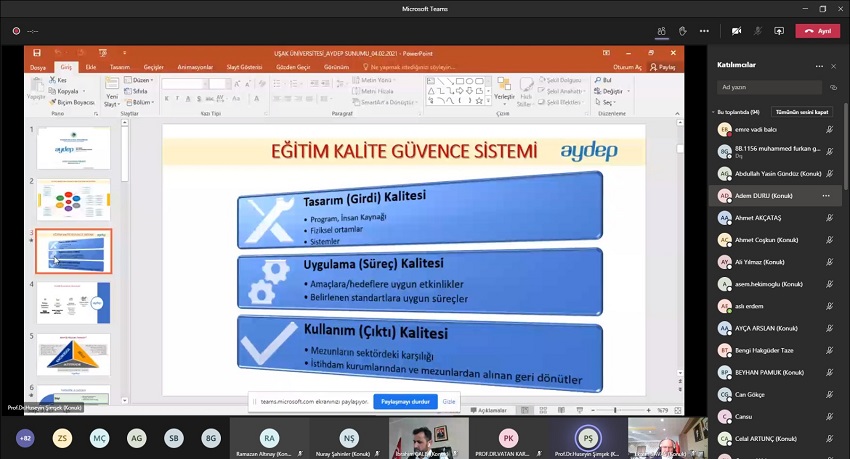Click 'Tümünün sesini kapat' button
This screenshot has width=850, height=459.
tap(802, 112)
